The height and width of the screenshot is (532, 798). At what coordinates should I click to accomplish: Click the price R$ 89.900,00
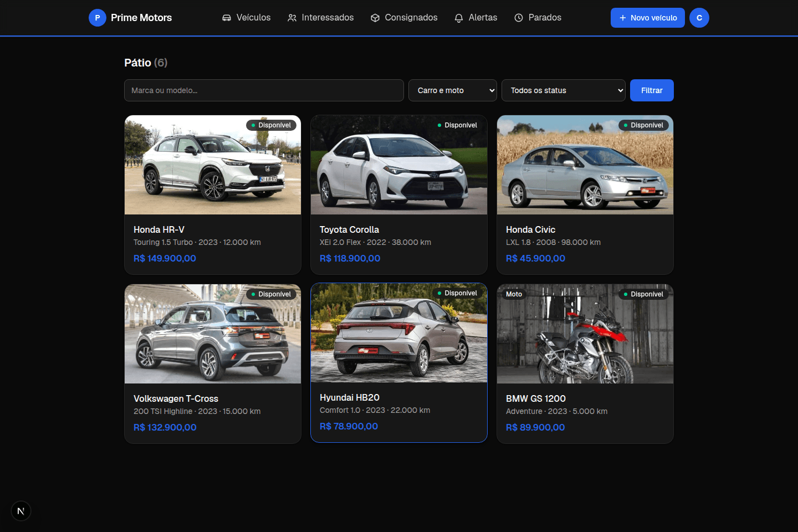535,427
